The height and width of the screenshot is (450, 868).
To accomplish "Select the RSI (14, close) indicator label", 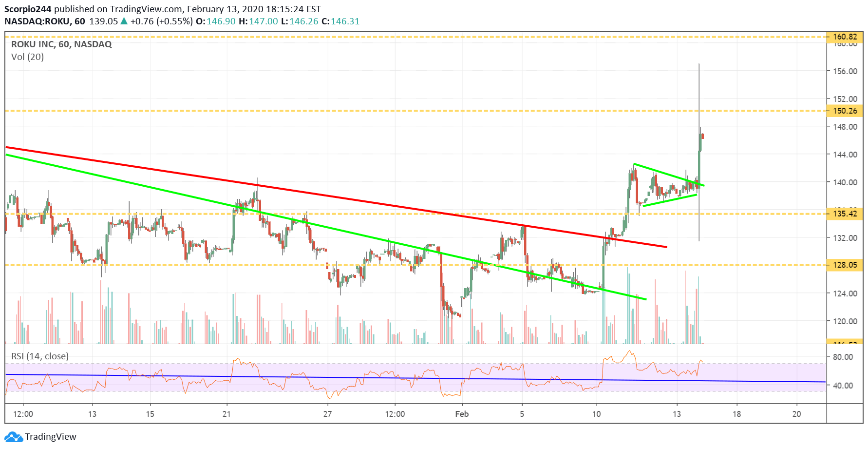I will (x=40, y=356).
